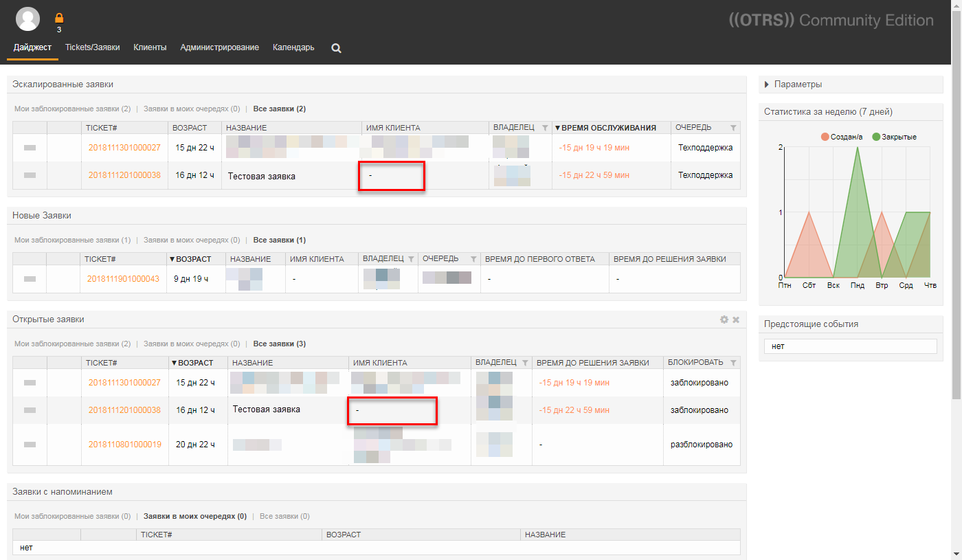962x560 pixels.
Task: Click flag icon of ticket 2018111901000043
Action: [x=30, y=279]
